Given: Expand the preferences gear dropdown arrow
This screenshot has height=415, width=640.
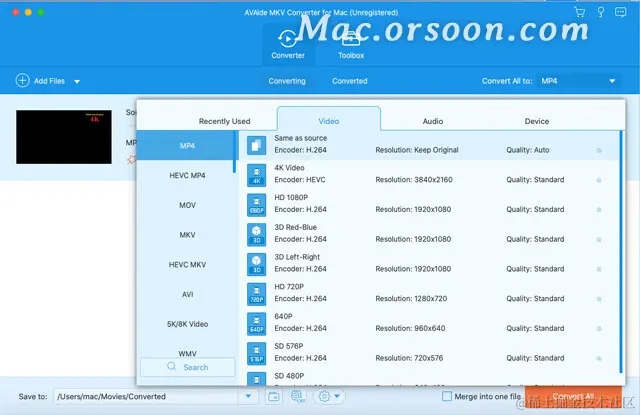Looking at the screenshot, I should [x=337, y=396].
